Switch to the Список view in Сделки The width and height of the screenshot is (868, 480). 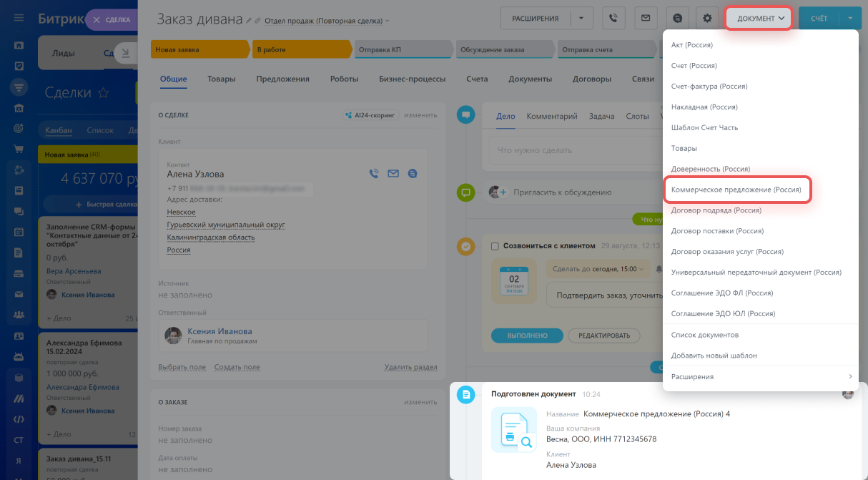[x=100, y=130]
